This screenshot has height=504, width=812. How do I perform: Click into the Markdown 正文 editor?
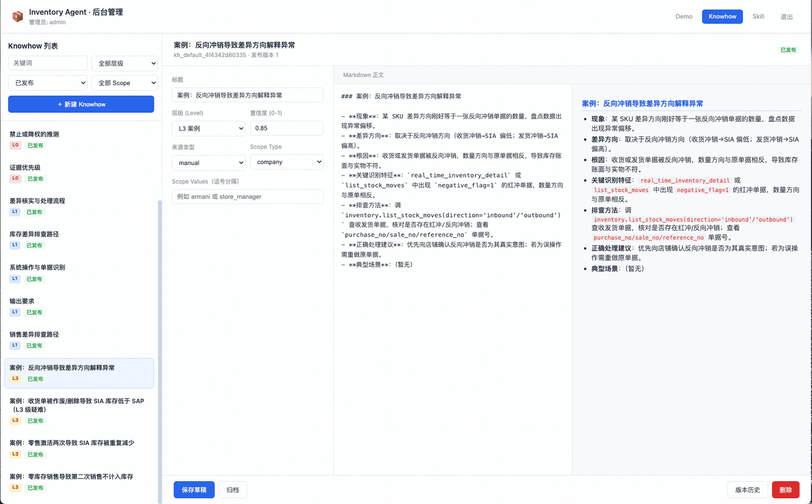(x=453, y=279)
